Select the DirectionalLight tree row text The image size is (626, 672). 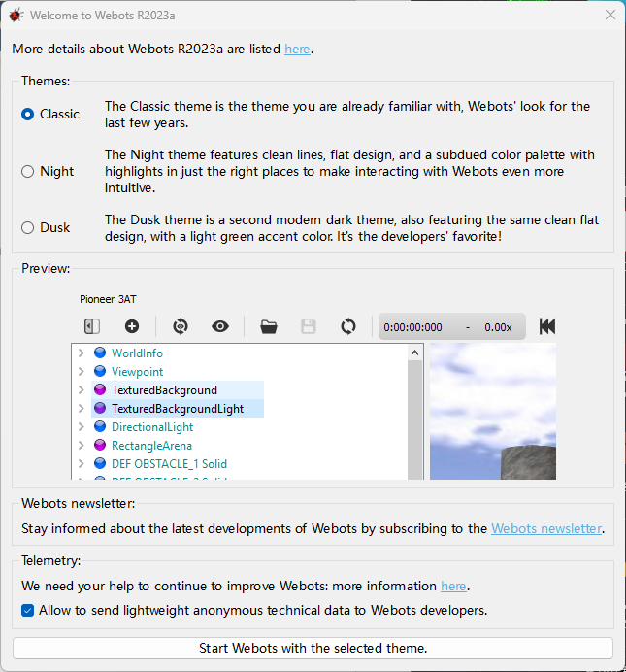(x=152, y=427)
